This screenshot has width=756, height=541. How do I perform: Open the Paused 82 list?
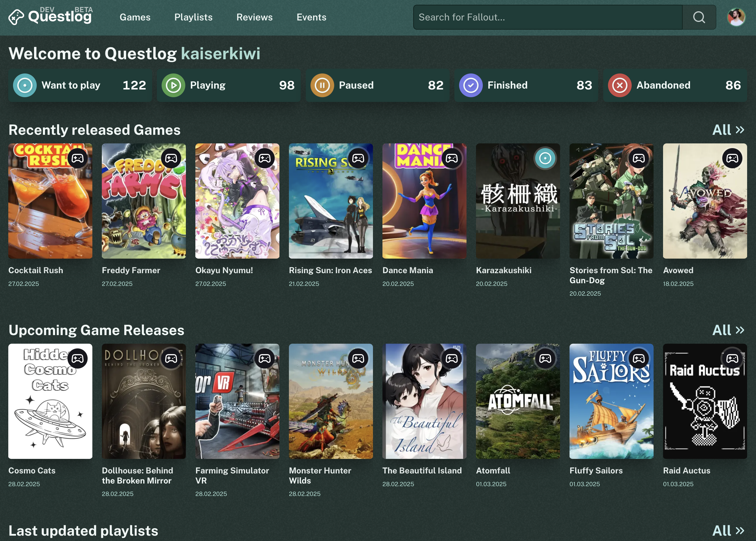coord(377,85)
